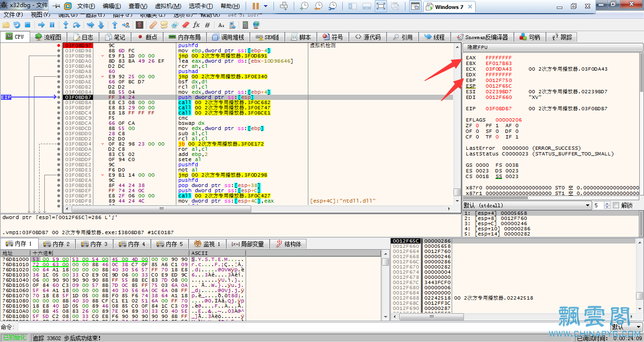Switch to the CPU tab
The width and height of the screenshot is (644, 342).
[x=15, y=37]
